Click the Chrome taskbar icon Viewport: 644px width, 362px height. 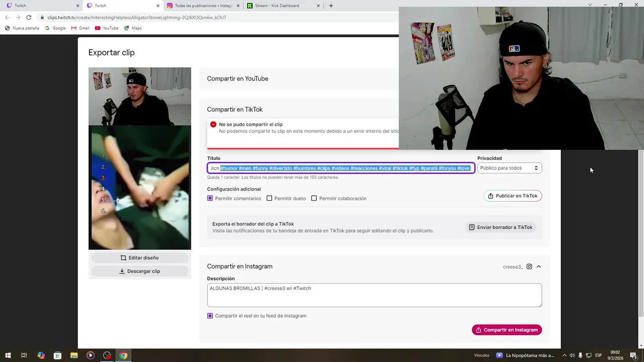[x=123, y=355]
